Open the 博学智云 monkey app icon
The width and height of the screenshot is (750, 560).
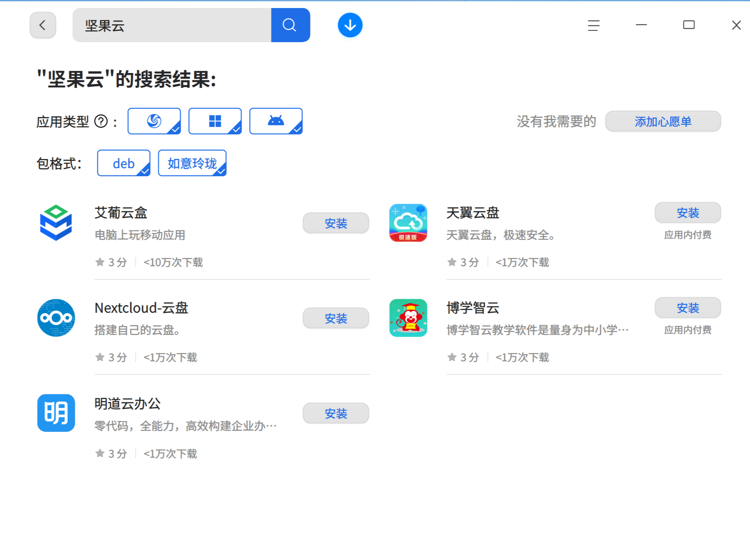[x=408, y=318]
